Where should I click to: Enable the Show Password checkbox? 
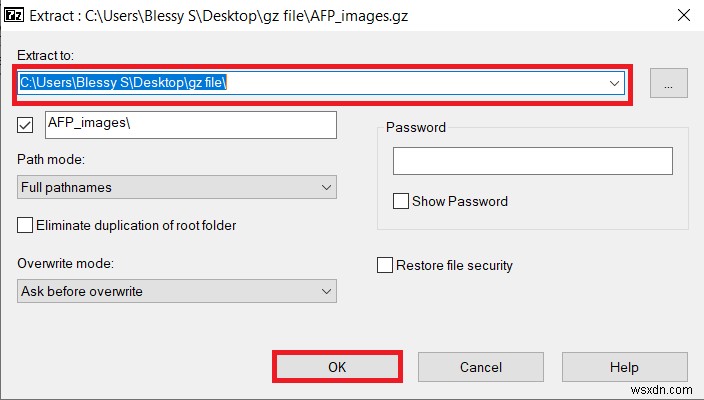(401, 201)
